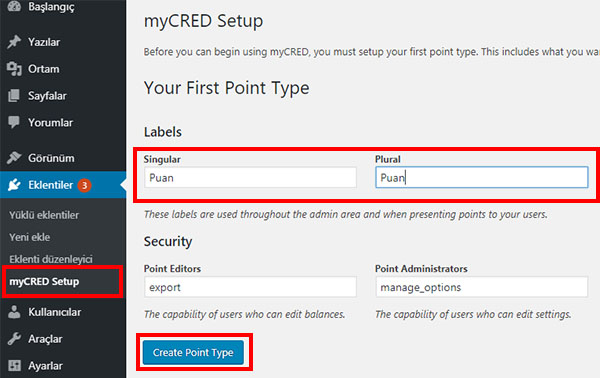The width and height of the screenshot is (600, 378).
Task: Click the Kullanıcılar user icon
Action: 14,312
